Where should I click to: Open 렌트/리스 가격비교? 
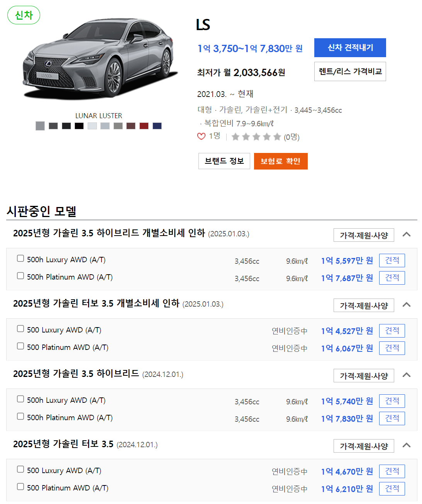(x=350, y=71)
